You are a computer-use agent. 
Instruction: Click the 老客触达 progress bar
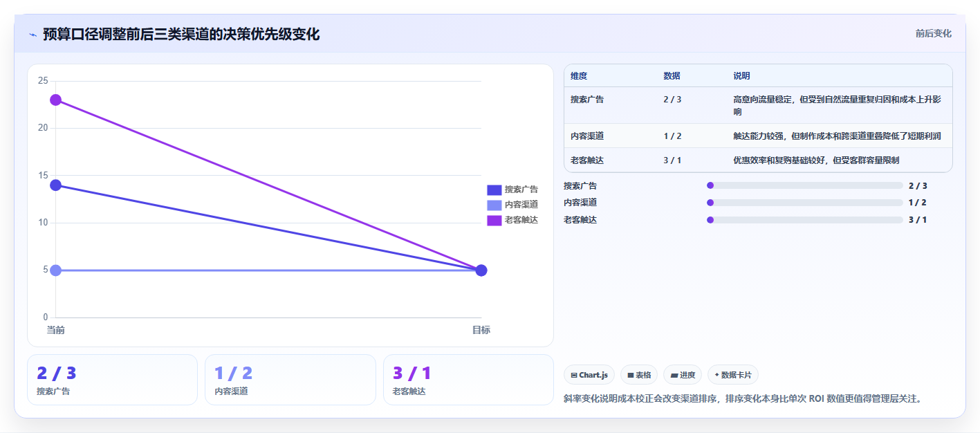[805, 220]
